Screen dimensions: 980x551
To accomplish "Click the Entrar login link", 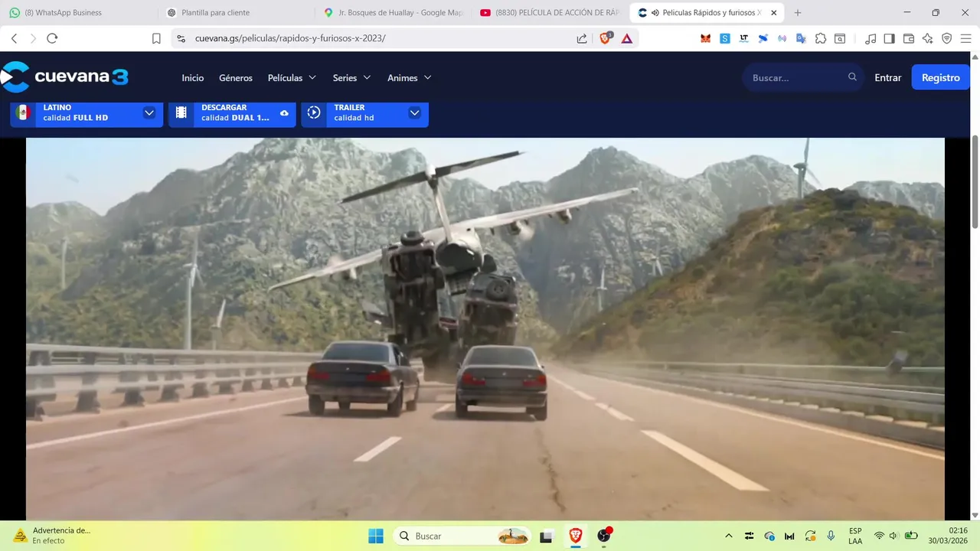I will coord(888,77).
